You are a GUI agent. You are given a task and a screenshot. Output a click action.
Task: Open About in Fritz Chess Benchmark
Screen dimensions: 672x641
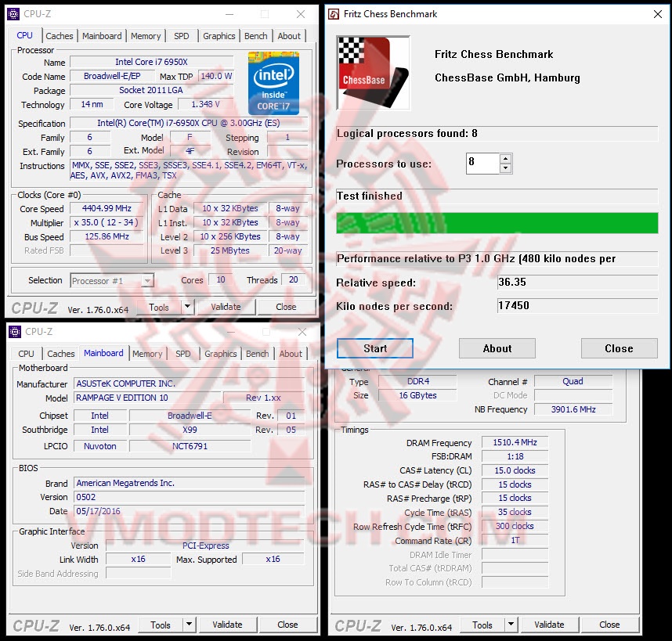click(497, 348)
